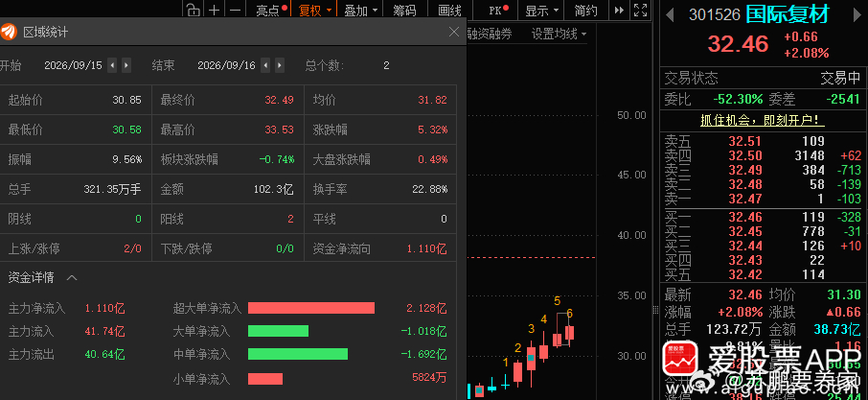The height and width of the screenshot is (400, 868).
Task: Toggle fullscreen chart icon
Action: pyautogui.click(x=641, y=10)
